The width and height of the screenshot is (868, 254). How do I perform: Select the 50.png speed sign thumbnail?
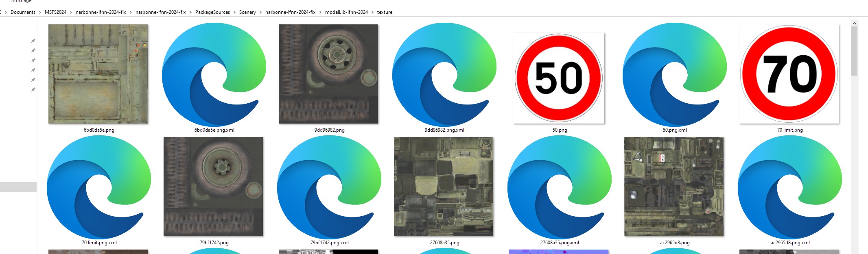click(x=559, y=78)
